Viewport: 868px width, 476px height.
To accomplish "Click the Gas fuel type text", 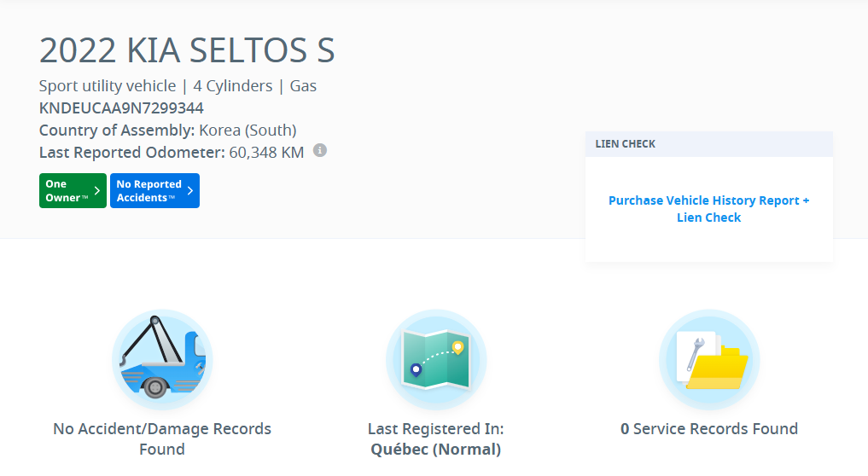I will 303,86.
